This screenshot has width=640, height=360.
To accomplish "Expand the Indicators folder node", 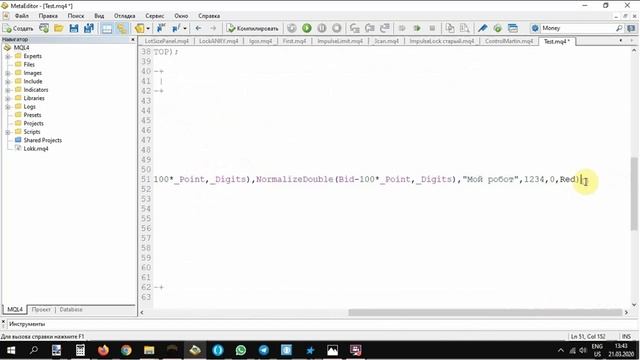I will (x=8, y=90).
